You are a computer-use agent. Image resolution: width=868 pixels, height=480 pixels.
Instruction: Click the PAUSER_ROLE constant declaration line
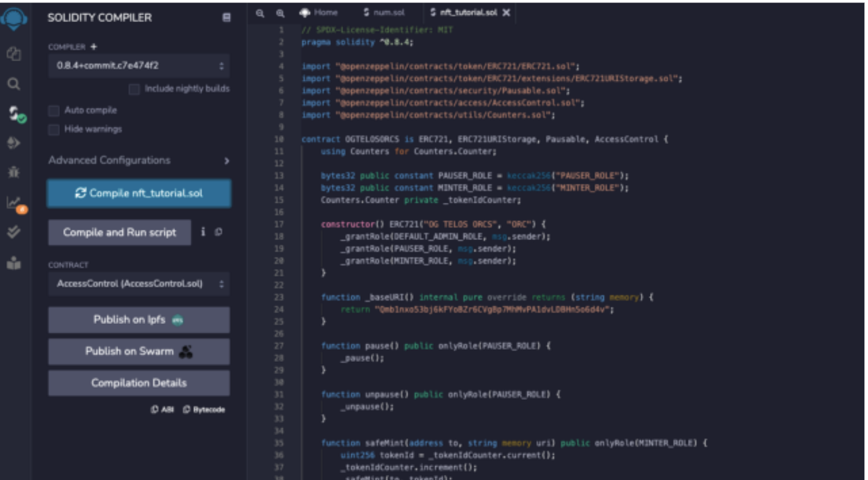[x=475, y=176]
